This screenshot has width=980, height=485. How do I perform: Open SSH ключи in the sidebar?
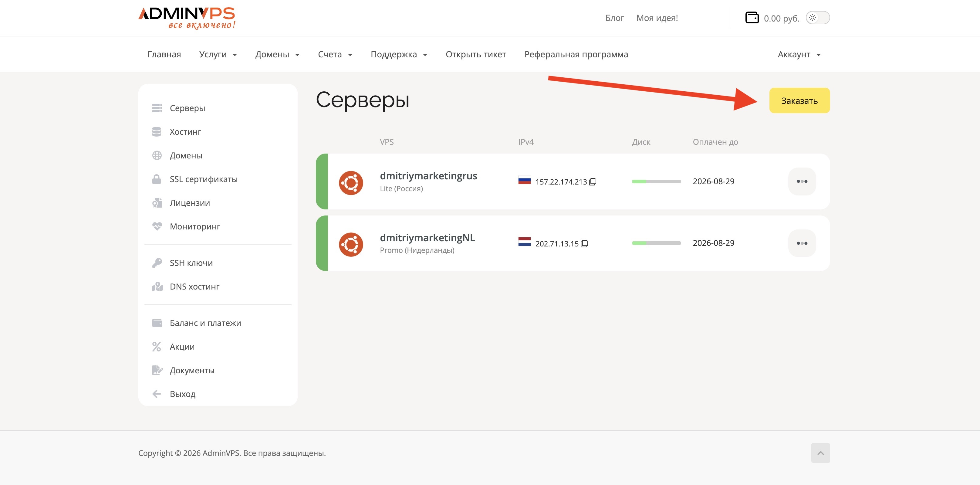pos(191,263)
